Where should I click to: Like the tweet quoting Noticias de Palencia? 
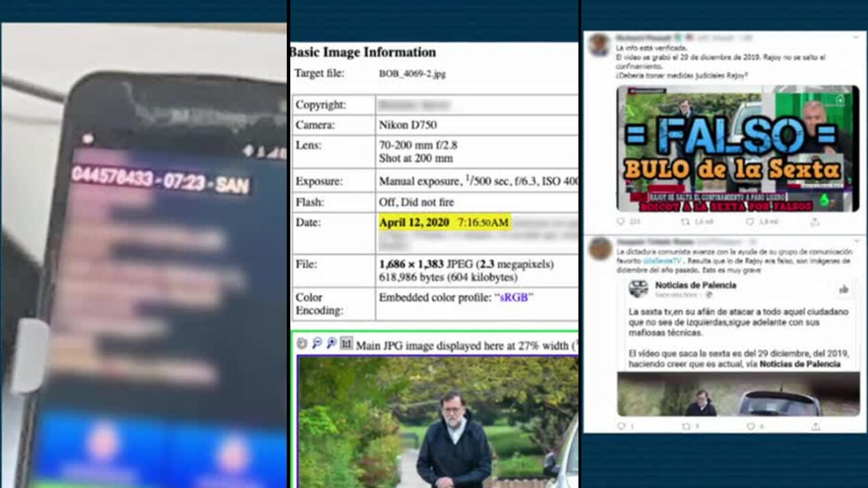click(x=750, y=426)
